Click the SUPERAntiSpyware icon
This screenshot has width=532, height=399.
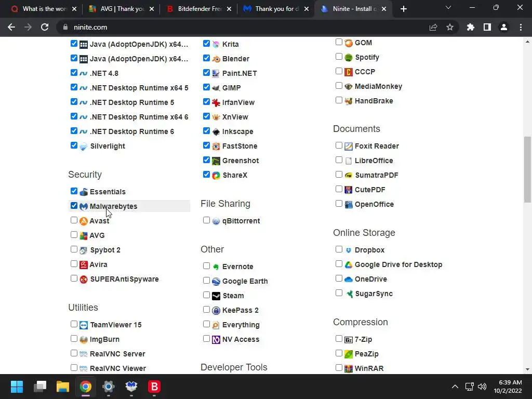tap(84, 279)
